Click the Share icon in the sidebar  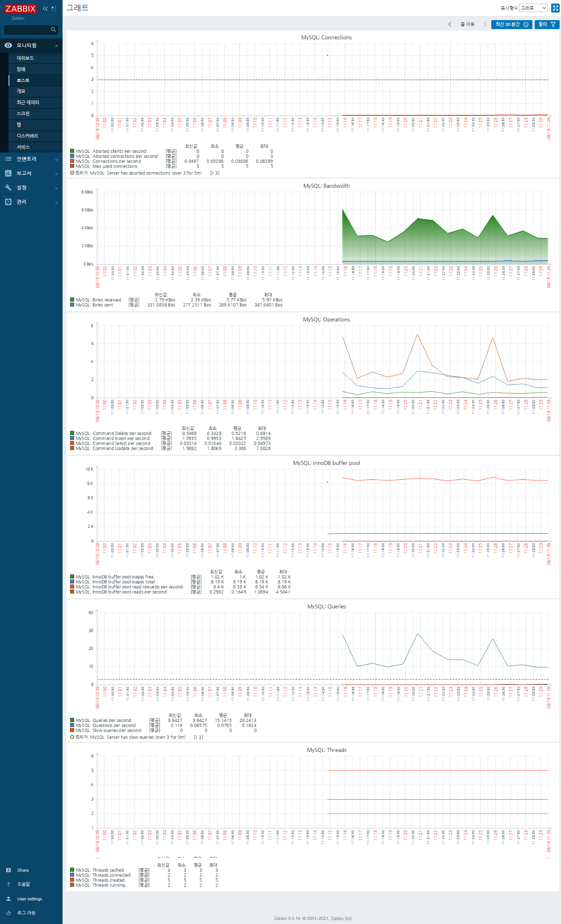coord(8,870)
